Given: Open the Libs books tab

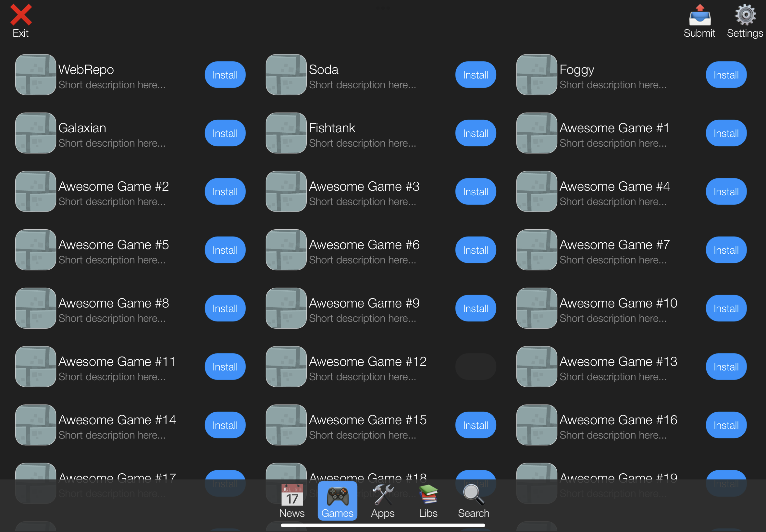Looking at the screenshot, I should (428, 501).
